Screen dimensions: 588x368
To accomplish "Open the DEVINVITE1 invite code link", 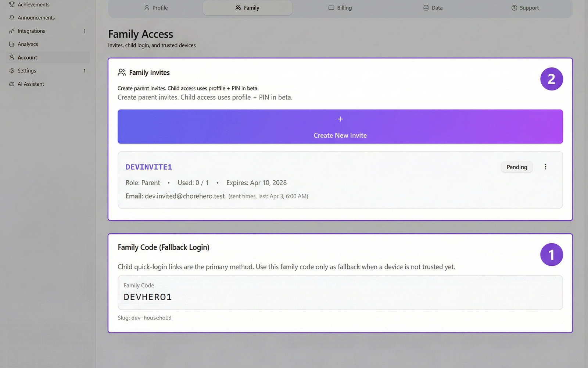I will coord(148,167).
